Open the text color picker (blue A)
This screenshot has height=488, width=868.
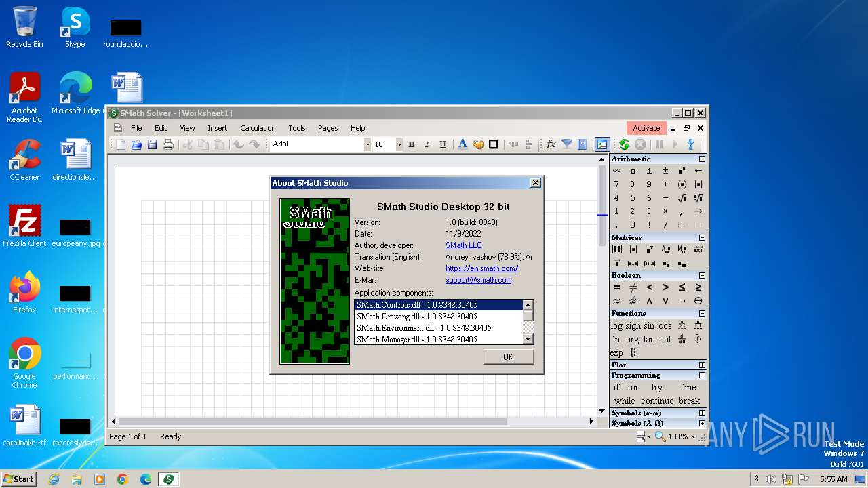[x=462, y=144]
